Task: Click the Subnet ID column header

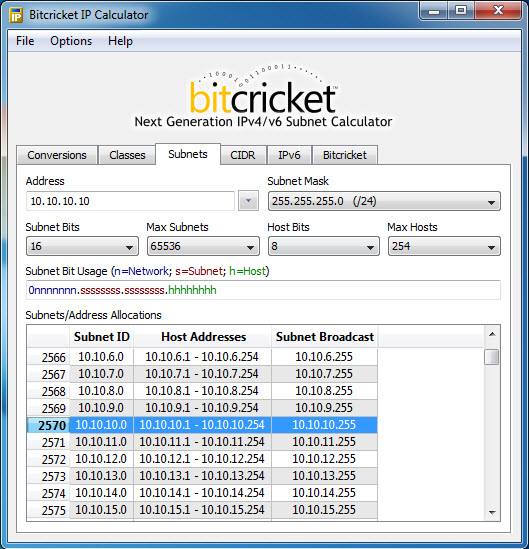Action: 102,337
